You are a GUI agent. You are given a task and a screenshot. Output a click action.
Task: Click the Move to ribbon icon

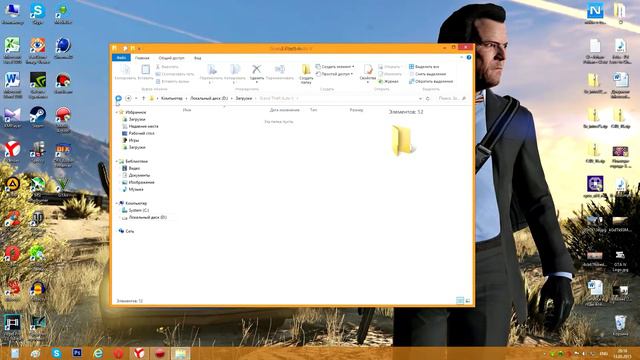tap(211, 70)
